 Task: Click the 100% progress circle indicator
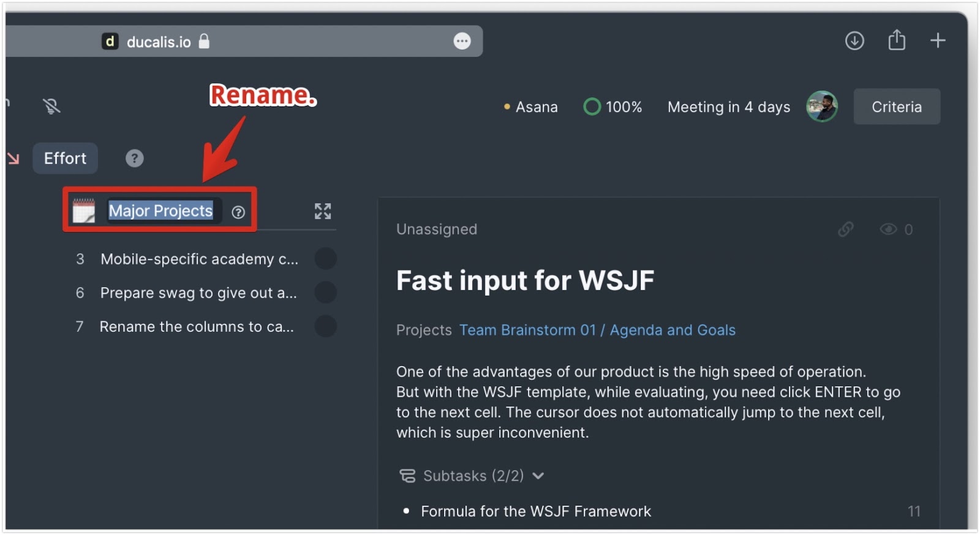(592, 107)
